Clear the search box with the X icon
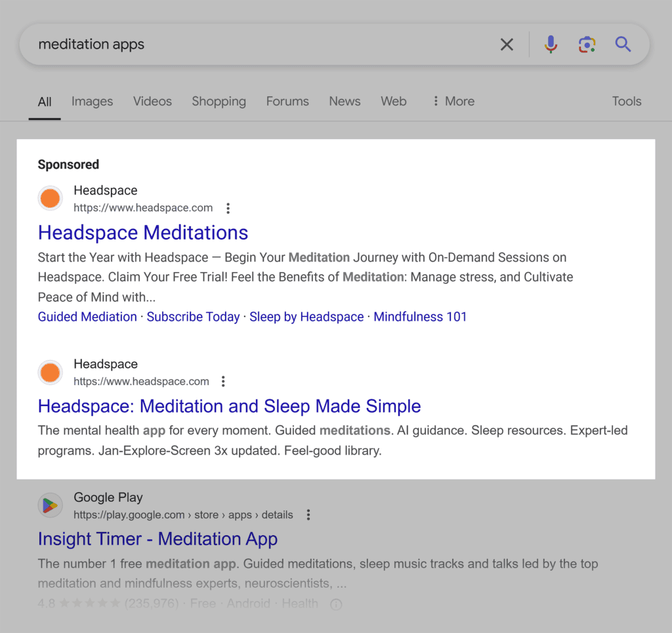This screenshot has width=672, height=633. [507, 45]
